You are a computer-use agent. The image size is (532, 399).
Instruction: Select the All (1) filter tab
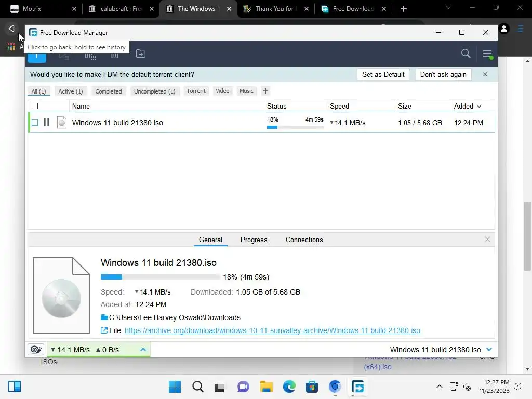[x=38, y=91]
